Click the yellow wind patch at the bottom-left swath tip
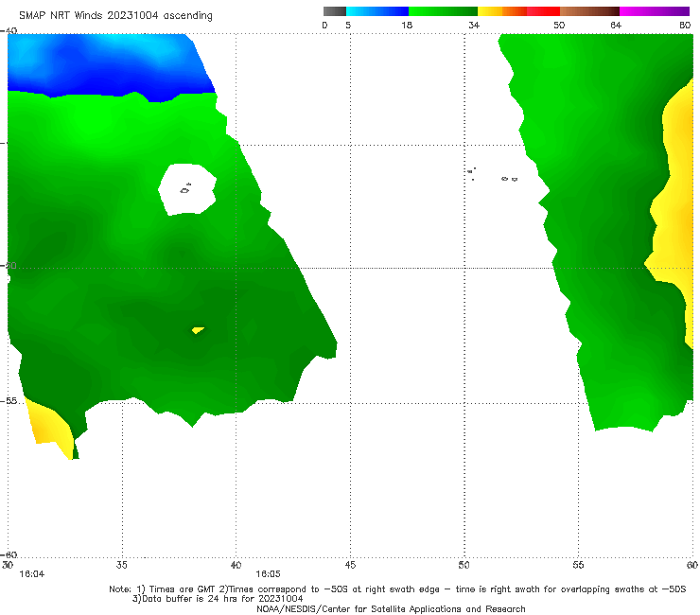The width and height of the screenshot is (700, 615). (x=49, y=427)
